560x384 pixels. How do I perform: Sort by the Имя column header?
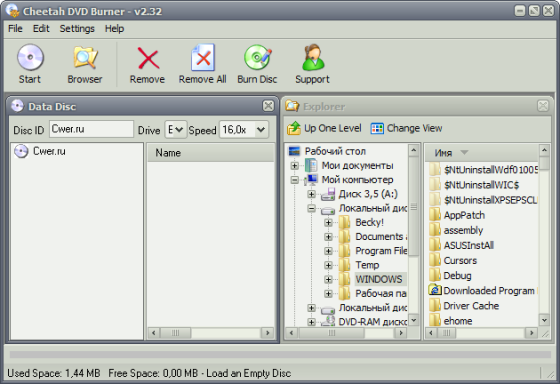click(x=481, y=153)
